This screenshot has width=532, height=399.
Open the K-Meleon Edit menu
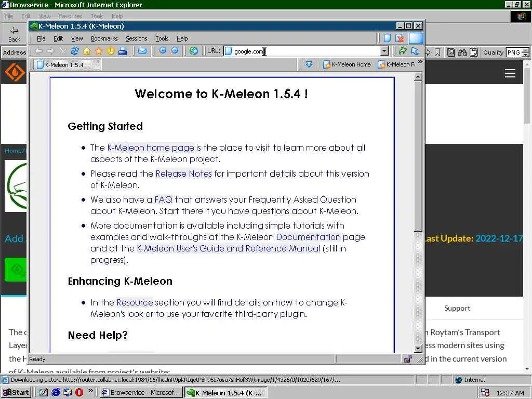(x=58, y=38)
